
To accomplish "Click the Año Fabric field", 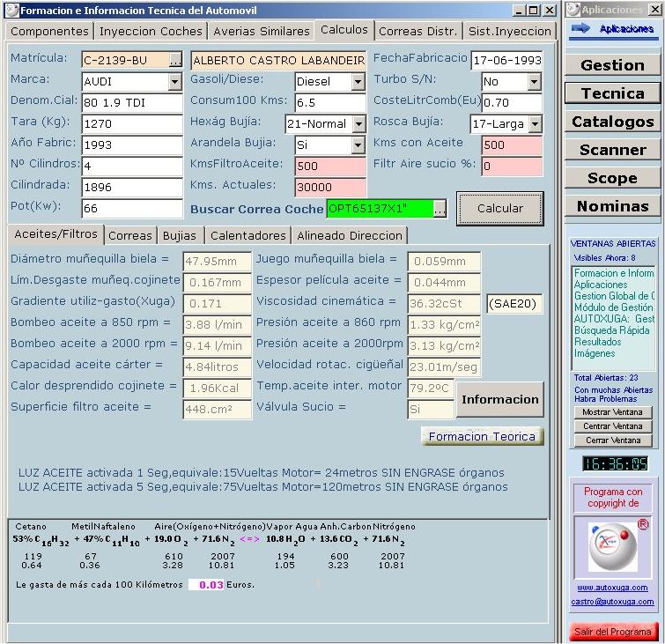I will coord(132,145).
